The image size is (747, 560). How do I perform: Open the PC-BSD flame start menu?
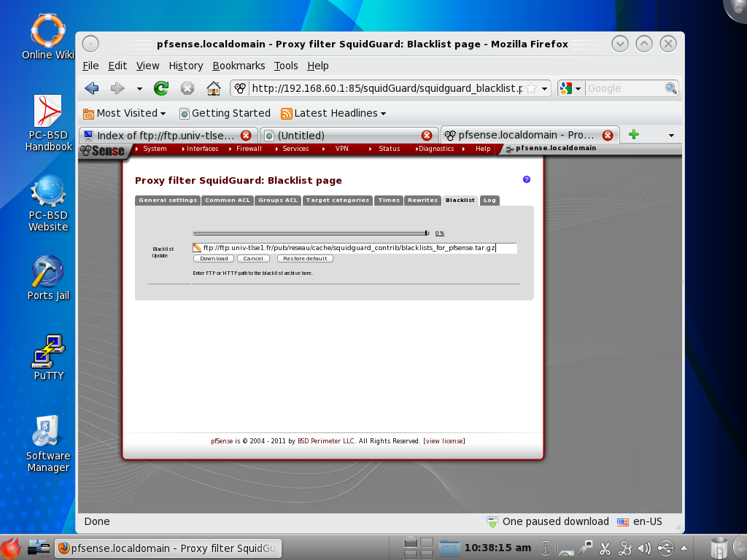(11, 548)
